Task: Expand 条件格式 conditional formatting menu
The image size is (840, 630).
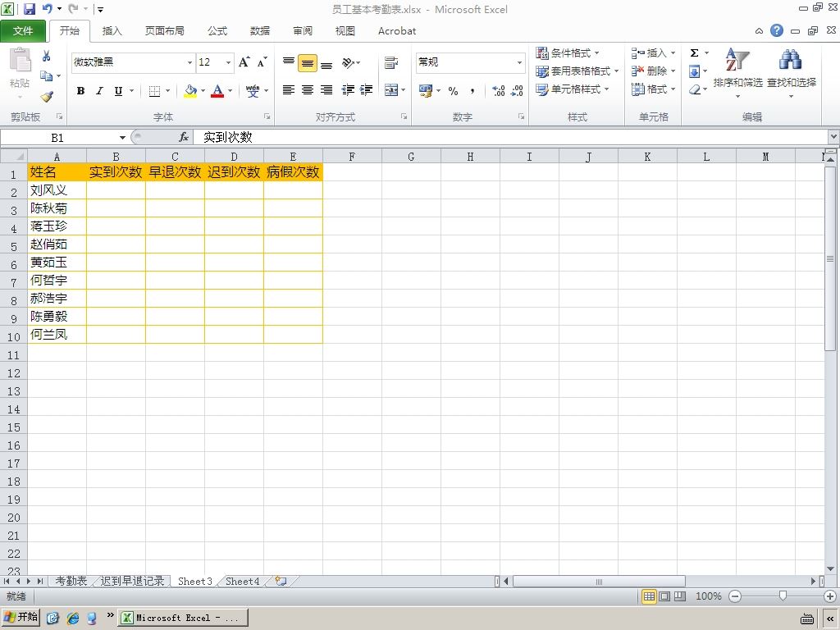Action: point(568,52)
